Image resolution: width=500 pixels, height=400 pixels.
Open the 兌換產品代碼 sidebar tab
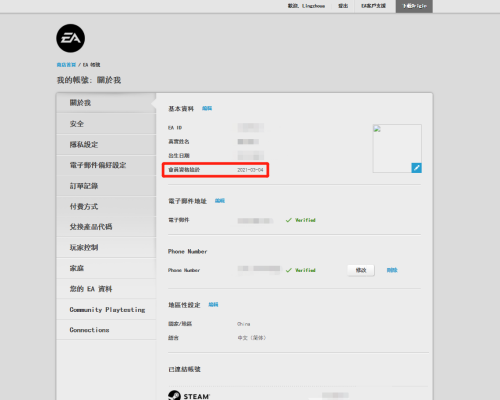point(106,227)
